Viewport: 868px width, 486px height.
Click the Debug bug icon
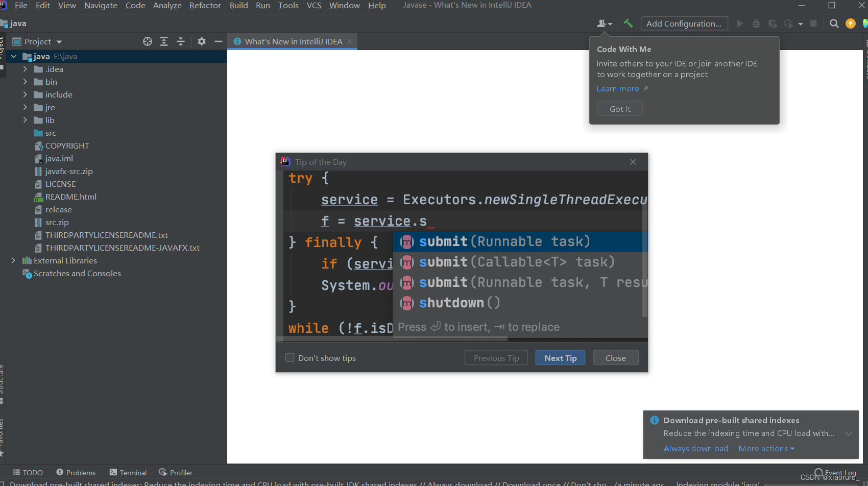click(756, 23)
